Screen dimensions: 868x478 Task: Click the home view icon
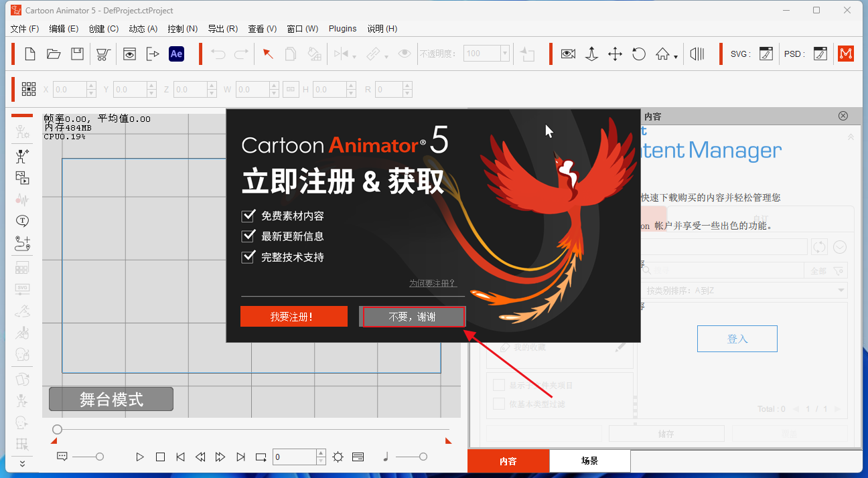662,54
